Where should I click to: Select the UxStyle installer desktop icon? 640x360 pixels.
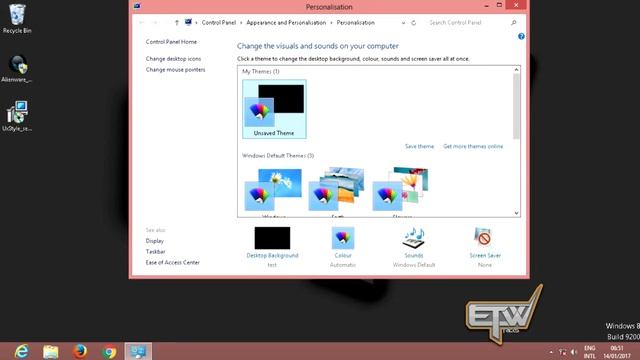point(17,116)
